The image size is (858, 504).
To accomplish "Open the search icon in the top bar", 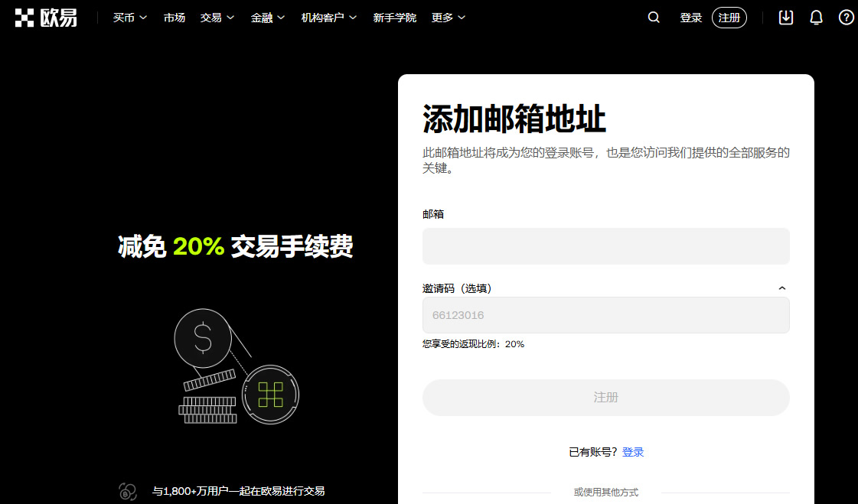I will [x=653, y=17].
